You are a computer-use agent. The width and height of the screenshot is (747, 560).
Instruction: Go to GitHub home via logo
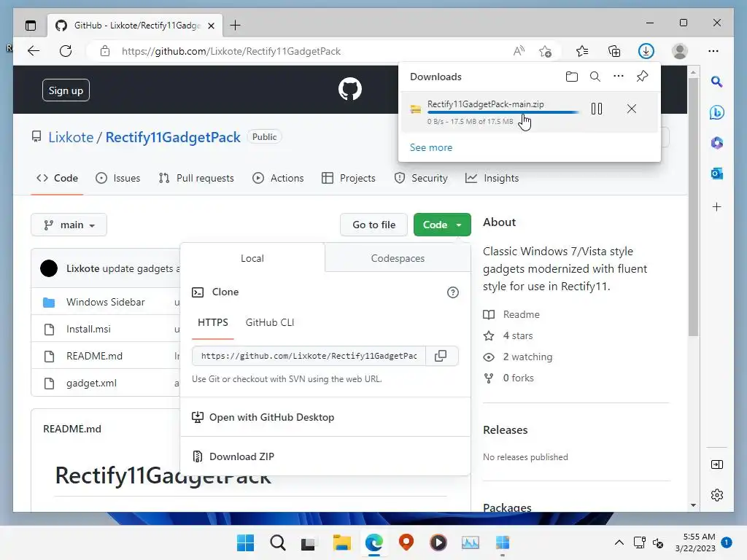click(x=350, y=89)
